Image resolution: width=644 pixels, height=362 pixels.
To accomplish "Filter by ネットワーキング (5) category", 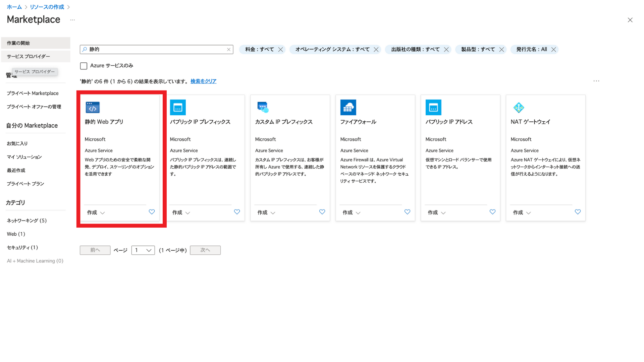I will pyautogui.click(x=27, y=221).
